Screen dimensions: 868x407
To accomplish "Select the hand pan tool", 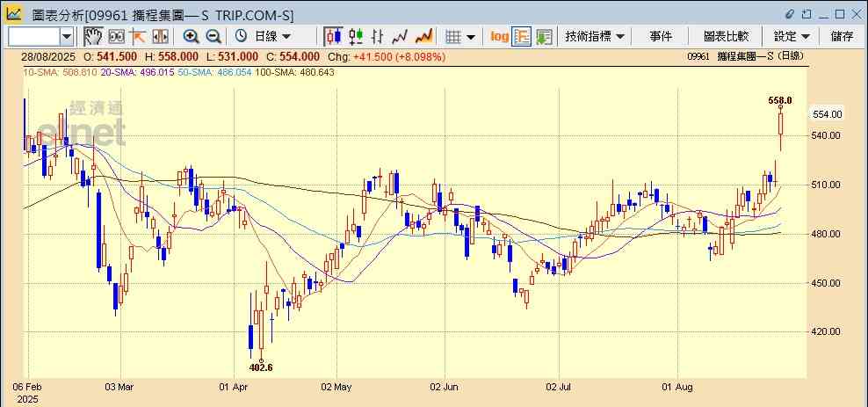I will [93, 37].
